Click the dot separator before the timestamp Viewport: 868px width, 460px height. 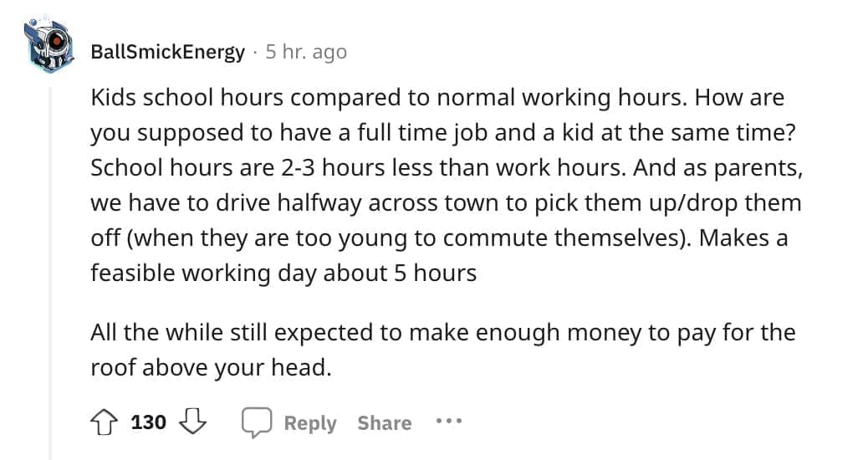[x=255, y=52]
